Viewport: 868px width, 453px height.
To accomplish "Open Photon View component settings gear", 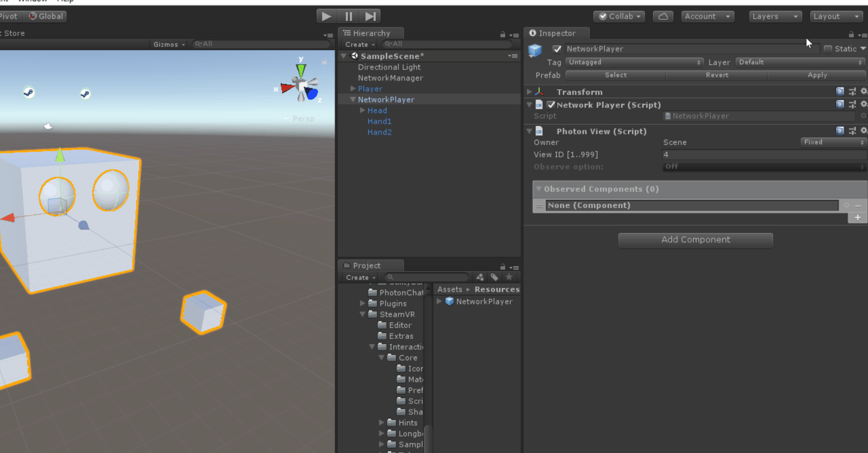I will pyautogui.click(x=863, y=131).
